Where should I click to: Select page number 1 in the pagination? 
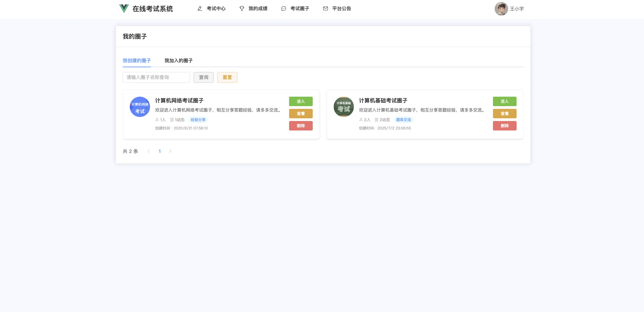pyautogui.click(x=159, y=151)
